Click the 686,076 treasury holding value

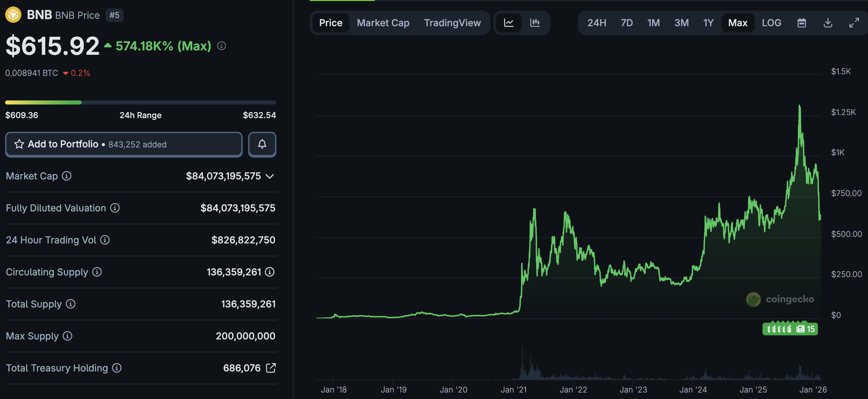pyautogui.click(x=242, y=368)
